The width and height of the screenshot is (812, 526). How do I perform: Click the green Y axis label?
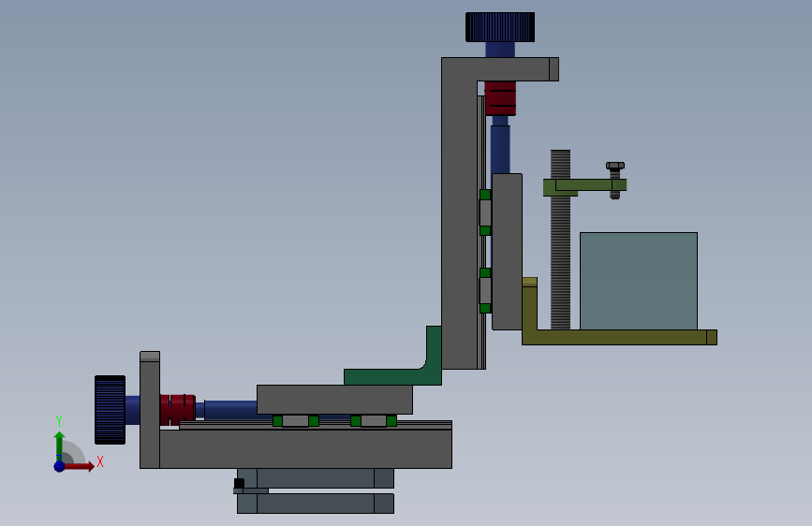coord(59,421)
